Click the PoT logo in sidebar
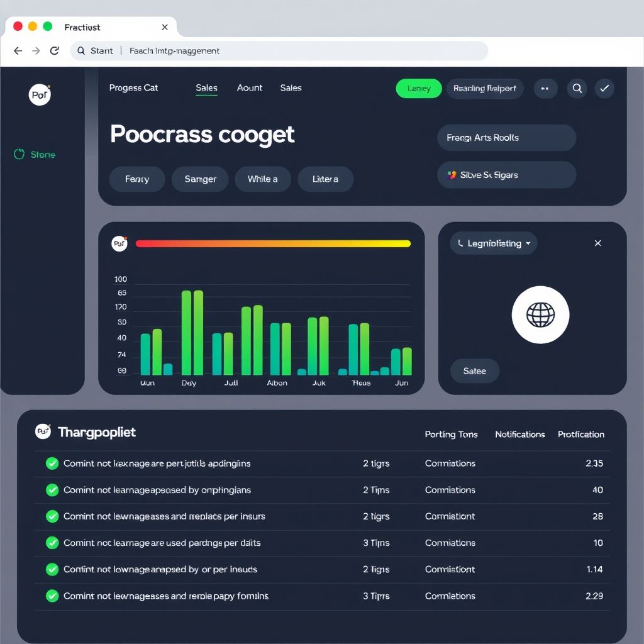Image resolution: width=644 pixels, height=644 pixels. (x=40, y=94)
